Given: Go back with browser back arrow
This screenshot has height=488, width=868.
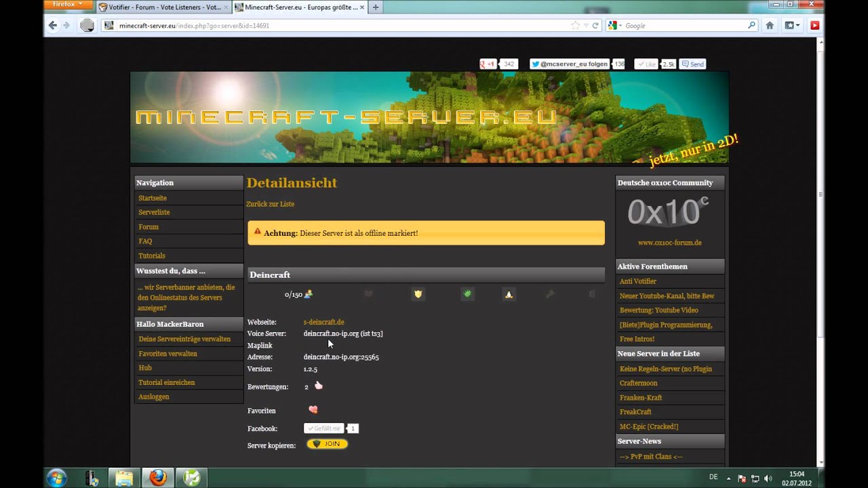Looking at the screenshot, I should coord(53,26).
